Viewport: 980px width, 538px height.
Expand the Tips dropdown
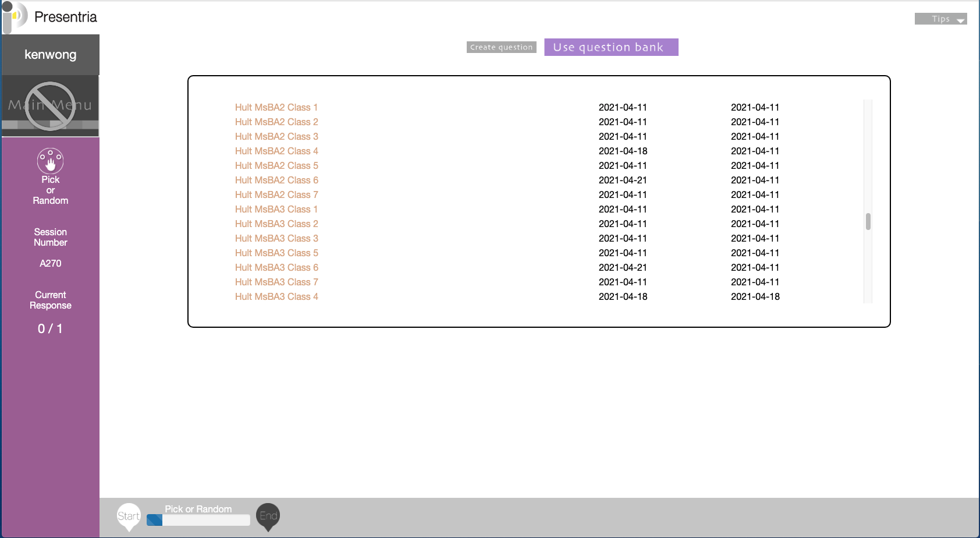point(940,19)
